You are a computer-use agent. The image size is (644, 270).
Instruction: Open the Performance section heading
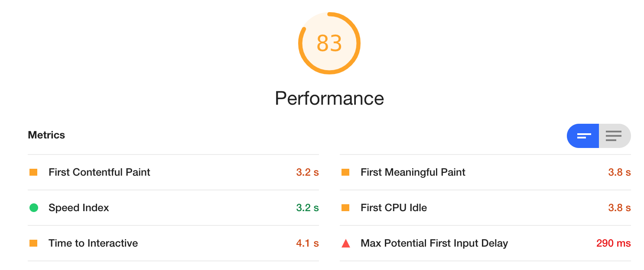(329, 98)
